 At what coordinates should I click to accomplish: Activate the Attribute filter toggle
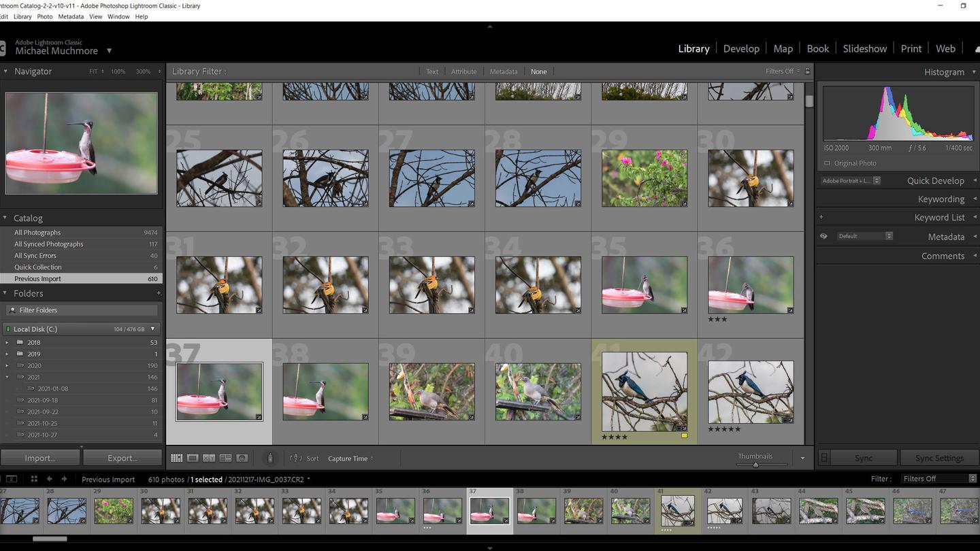tap(463, 71)
